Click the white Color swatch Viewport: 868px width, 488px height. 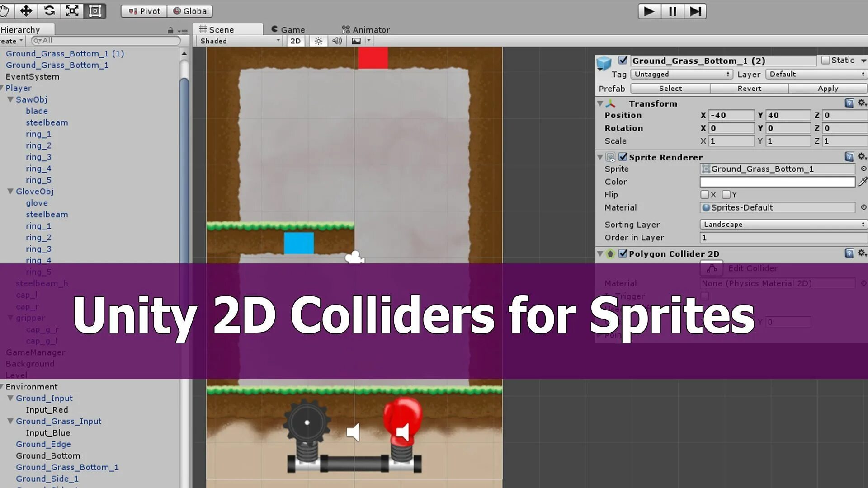coord(778,182)
